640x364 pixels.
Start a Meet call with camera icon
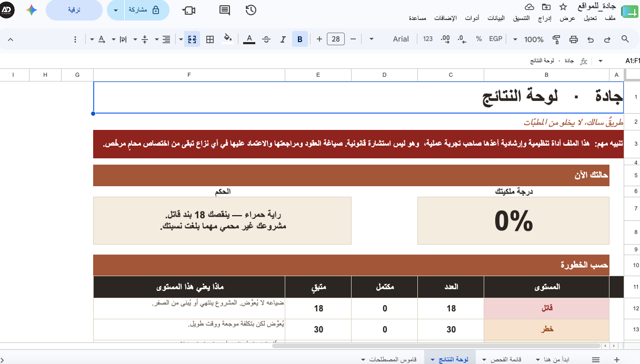(189, 10)
